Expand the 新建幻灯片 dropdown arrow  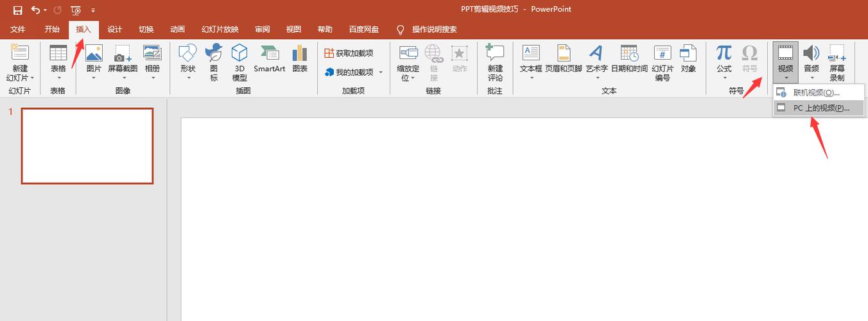click(x=31, y=78)
